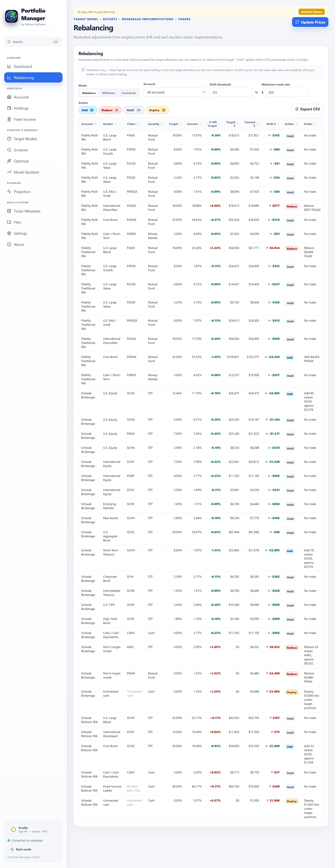Screen dimensions: 335x868
Task: Click the sidebar Search field
Action: click(33, 42)
